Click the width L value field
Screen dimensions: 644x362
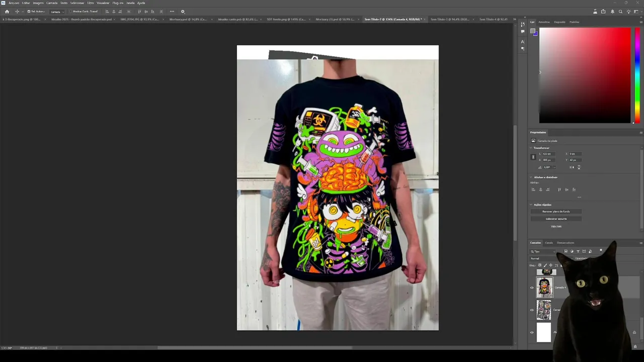[548, 154]
